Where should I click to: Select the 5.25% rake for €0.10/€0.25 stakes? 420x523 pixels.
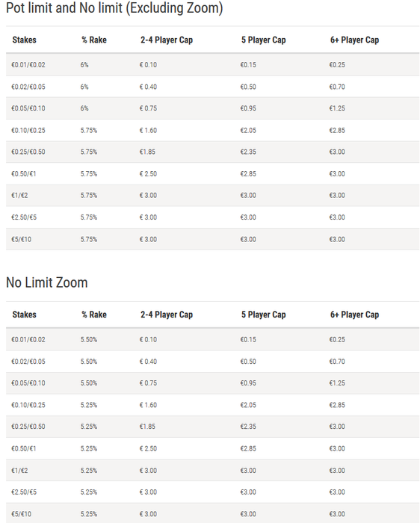pos(89,405)
